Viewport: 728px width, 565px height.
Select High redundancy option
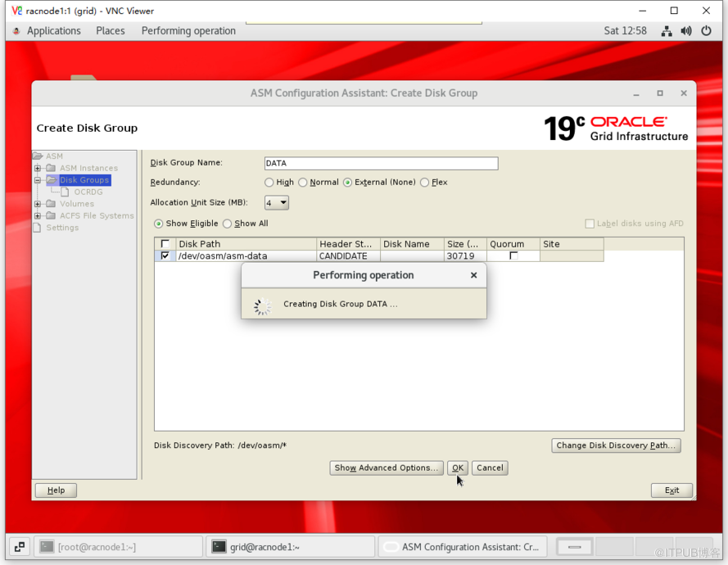(x=269, y=183)
